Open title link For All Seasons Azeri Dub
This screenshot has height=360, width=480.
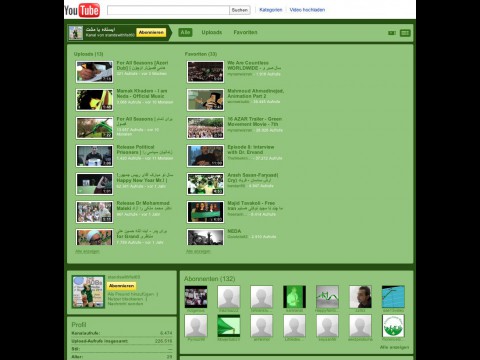pyautogui.click(x=142, y=65)
